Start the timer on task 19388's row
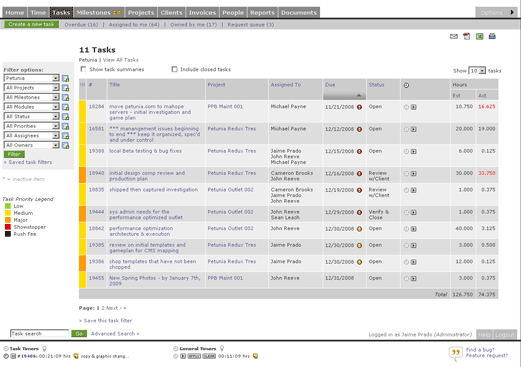The width and height of the screenshot is (521, 367). click(x=414, y=151)
